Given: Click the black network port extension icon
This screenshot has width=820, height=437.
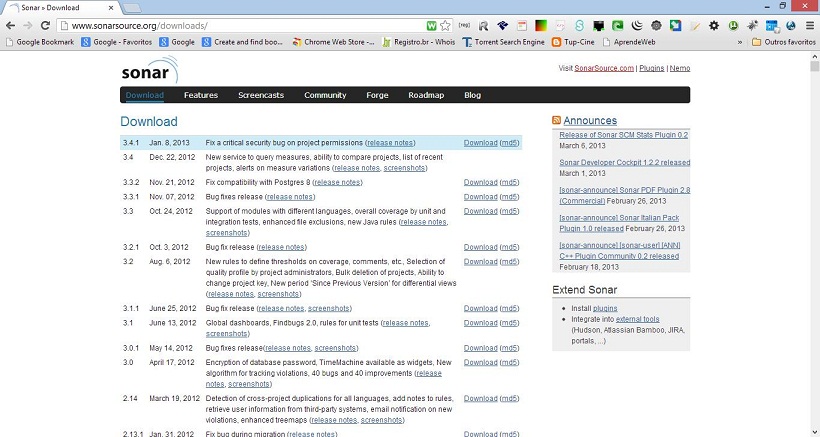Looking at the screenshot, I should (x=598, y=25).
